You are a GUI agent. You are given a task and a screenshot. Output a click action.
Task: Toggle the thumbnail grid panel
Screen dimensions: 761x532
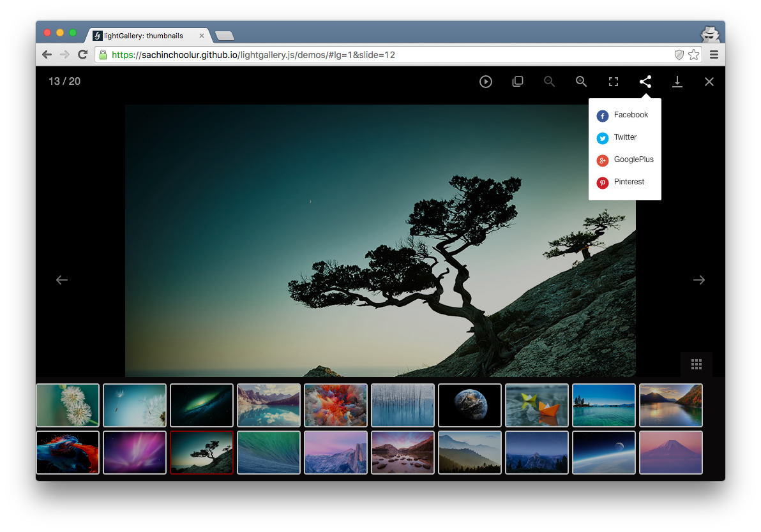(696, 364)
